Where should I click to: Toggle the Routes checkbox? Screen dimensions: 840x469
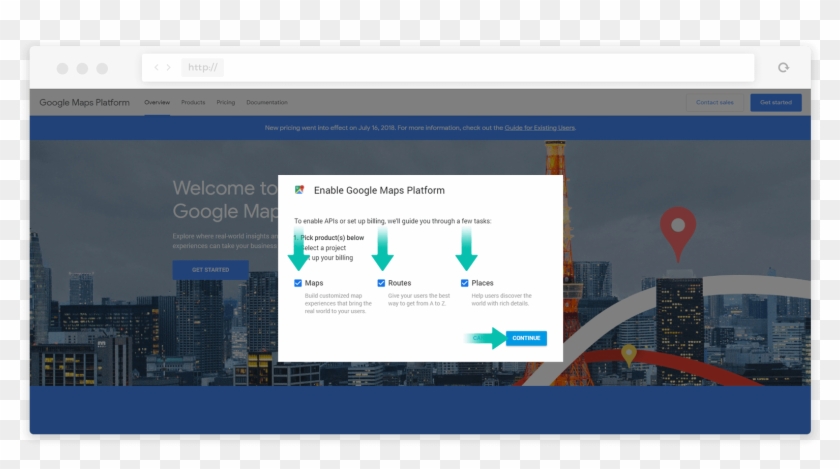[x=381, y=283]
